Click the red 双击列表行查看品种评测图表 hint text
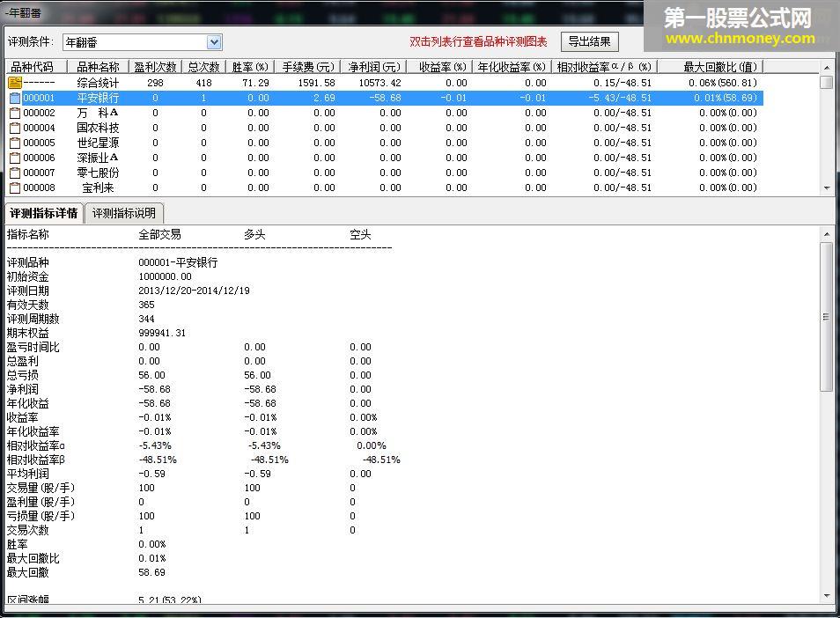840x618 pixels. 478,41
